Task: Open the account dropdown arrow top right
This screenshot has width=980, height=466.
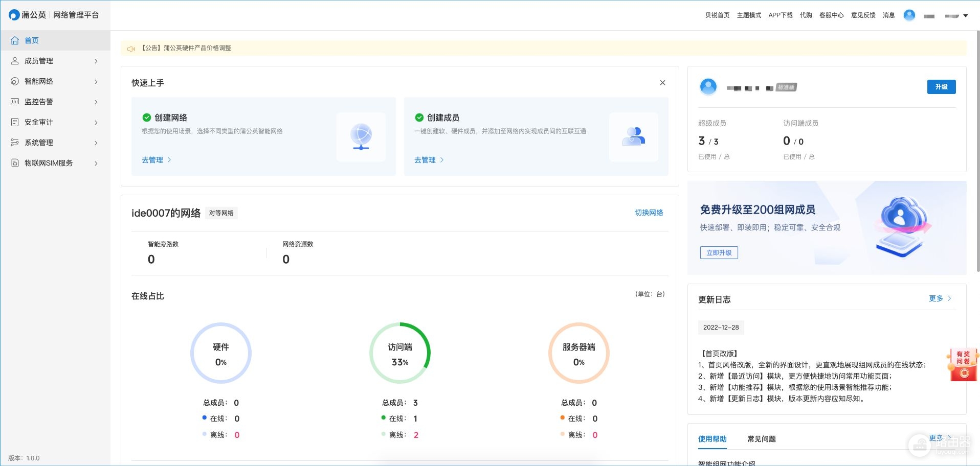Action: (966, 16)
